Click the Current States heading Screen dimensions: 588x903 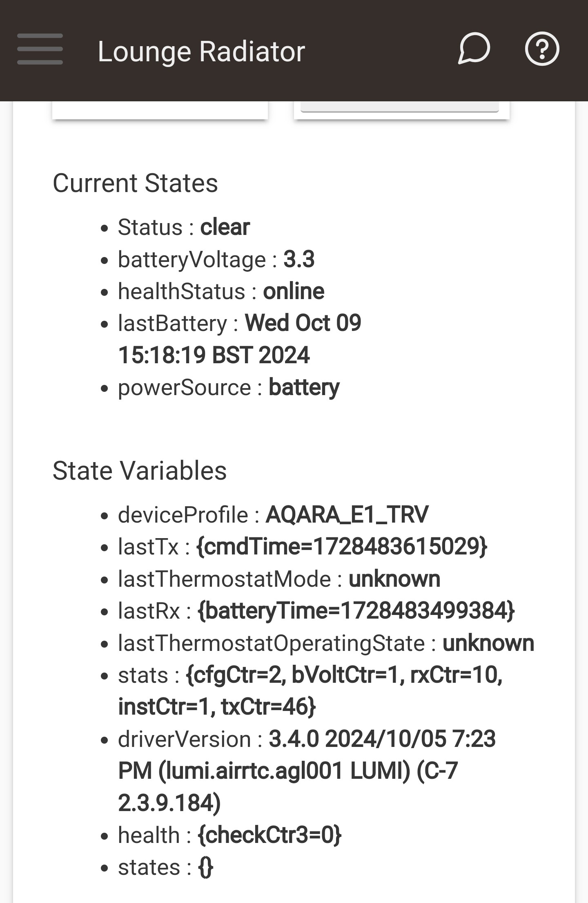tap(135, 183)
